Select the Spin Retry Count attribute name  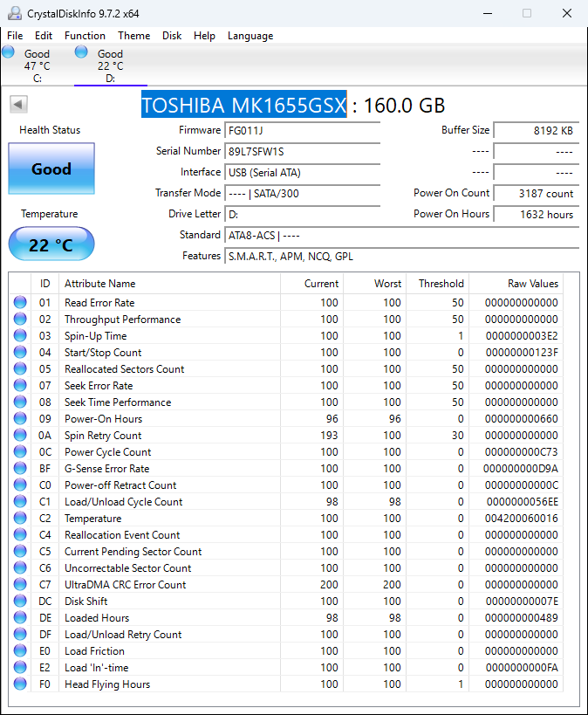coord(103,436)
